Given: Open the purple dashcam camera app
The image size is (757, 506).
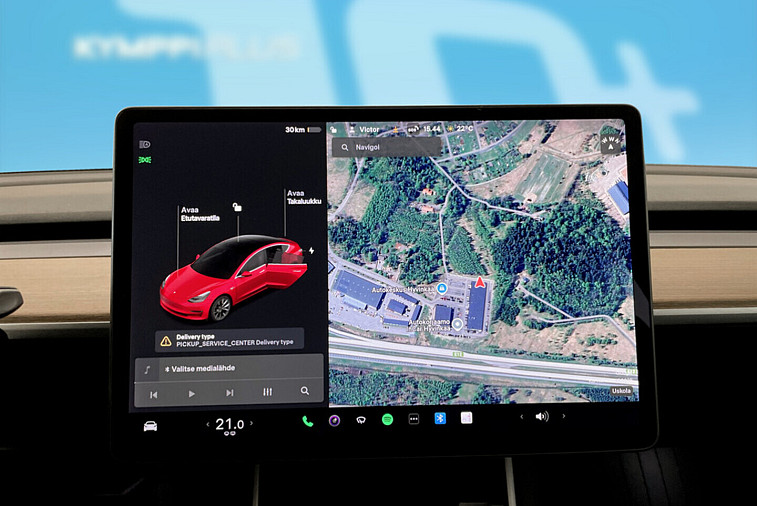Looking at the screenshot, I should coord(334,421).
